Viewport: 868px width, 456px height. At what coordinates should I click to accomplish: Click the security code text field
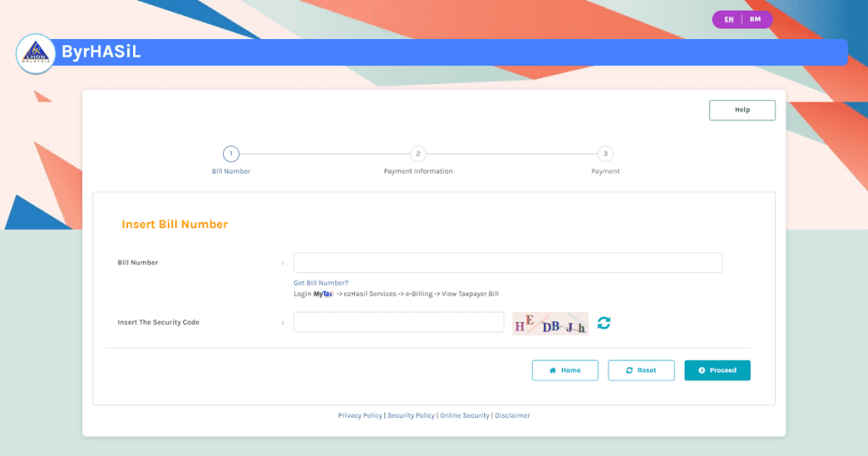point(398,322)
